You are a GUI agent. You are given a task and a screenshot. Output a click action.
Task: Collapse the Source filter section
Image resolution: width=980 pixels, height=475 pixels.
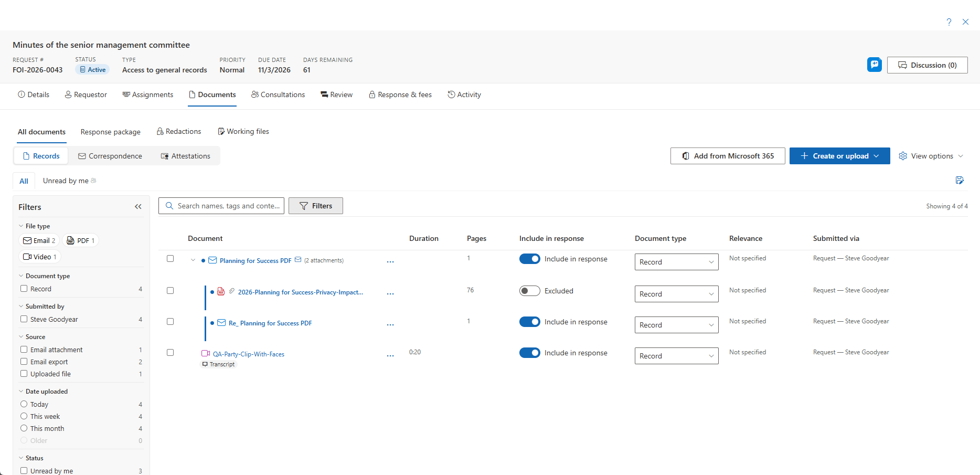(21, 337)
